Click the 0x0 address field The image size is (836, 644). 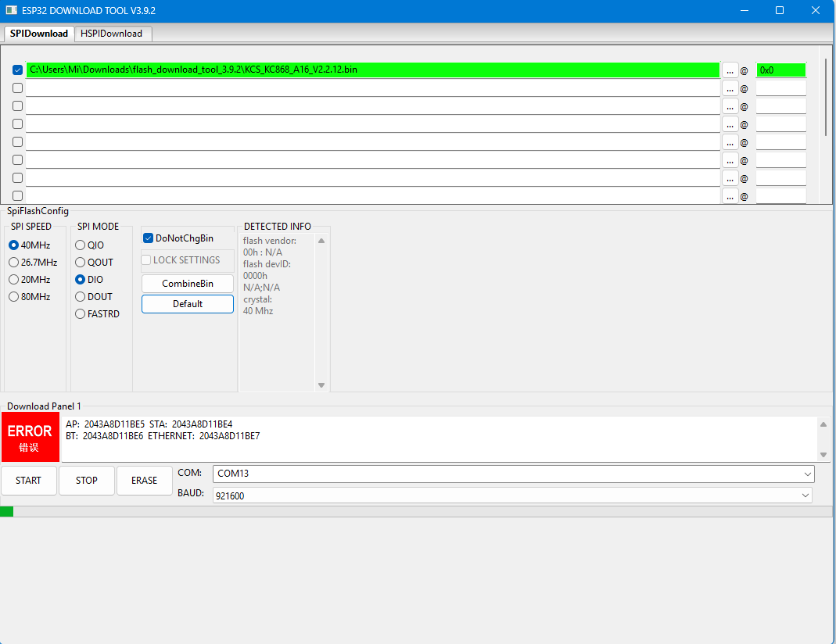(780, 70)
